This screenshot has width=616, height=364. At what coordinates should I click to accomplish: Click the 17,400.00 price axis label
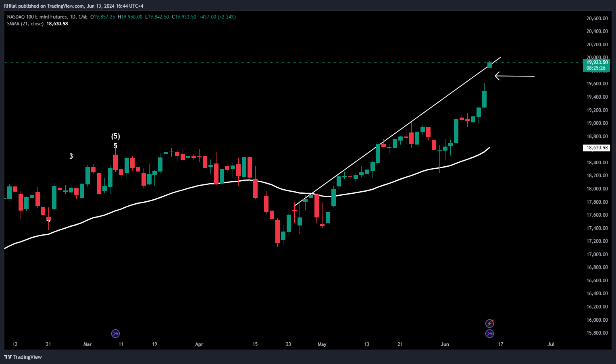click(597, 228)
